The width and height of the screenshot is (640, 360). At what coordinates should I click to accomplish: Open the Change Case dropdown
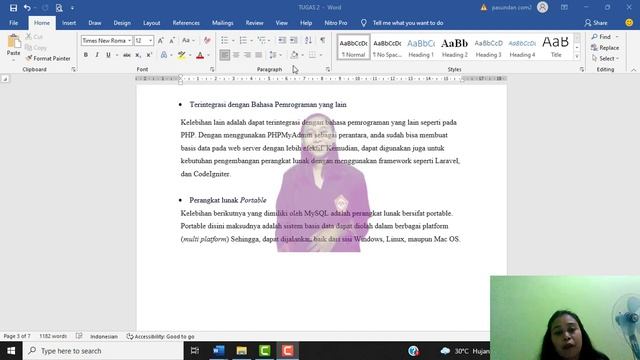(188, 40)
